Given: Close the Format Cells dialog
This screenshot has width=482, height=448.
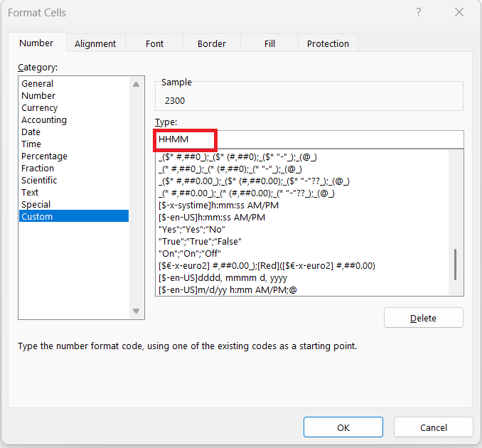Looking at the screenshot, I should pos(459,12).
